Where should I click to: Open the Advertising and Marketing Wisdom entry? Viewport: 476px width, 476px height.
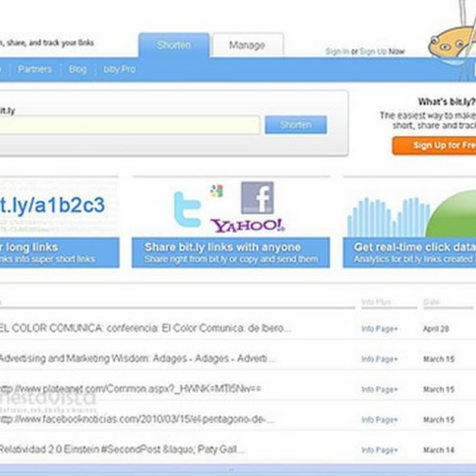tap(137, 359)
